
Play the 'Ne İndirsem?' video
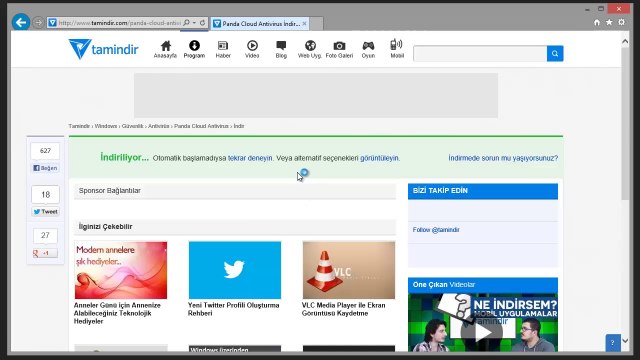(x=483, y=332)
